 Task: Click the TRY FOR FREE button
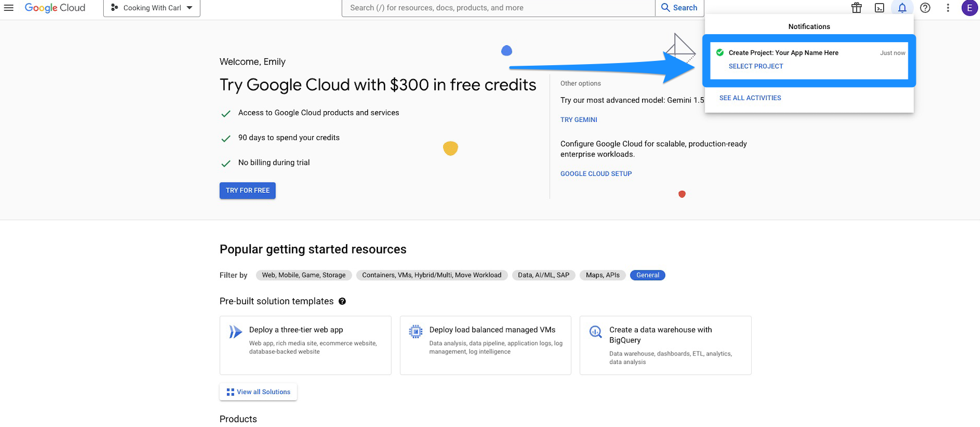pyautogui.click(x=248, y=191)
